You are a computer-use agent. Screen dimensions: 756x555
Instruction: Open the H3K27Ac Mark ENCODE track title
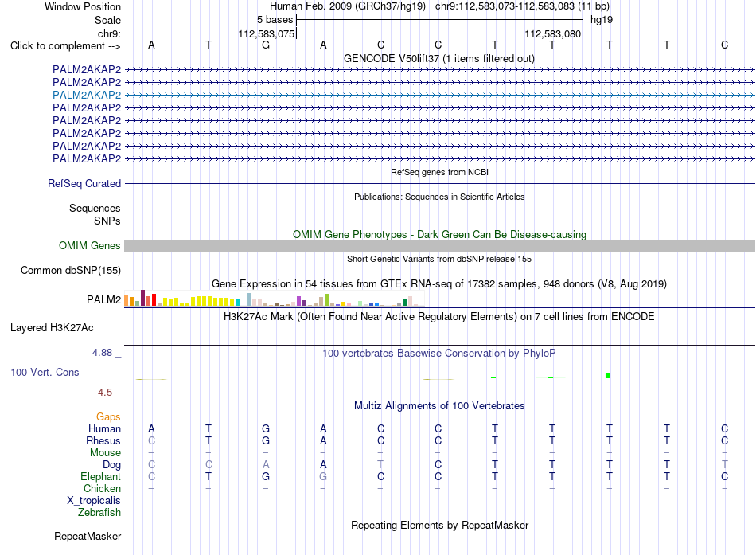(x=439, y=317)
